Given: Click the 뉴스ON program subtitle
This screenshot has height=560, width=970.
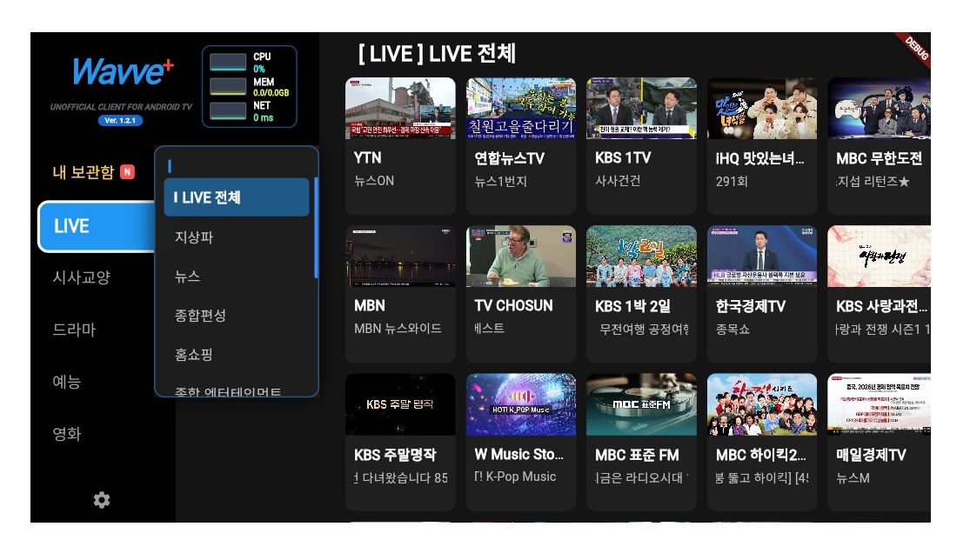Looking at the screenshot, I should [374, 181].
